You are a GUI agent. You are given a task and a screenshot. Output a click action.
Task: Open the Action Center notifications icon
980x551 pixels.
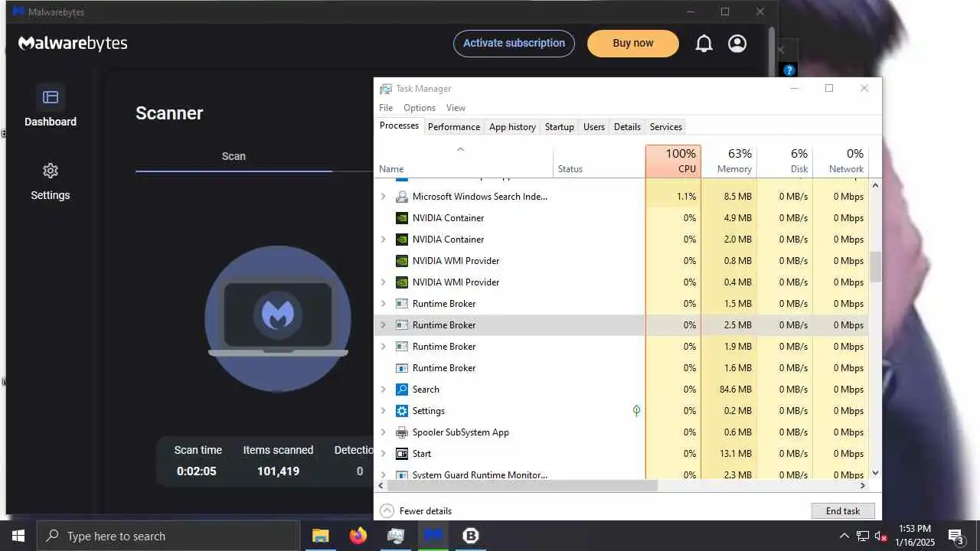tap(955, 536)
